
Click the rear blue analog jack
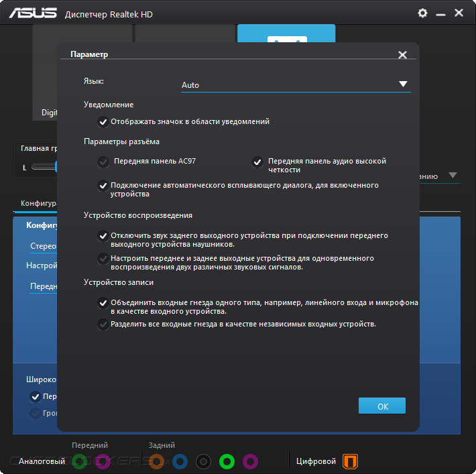[180, 461]
